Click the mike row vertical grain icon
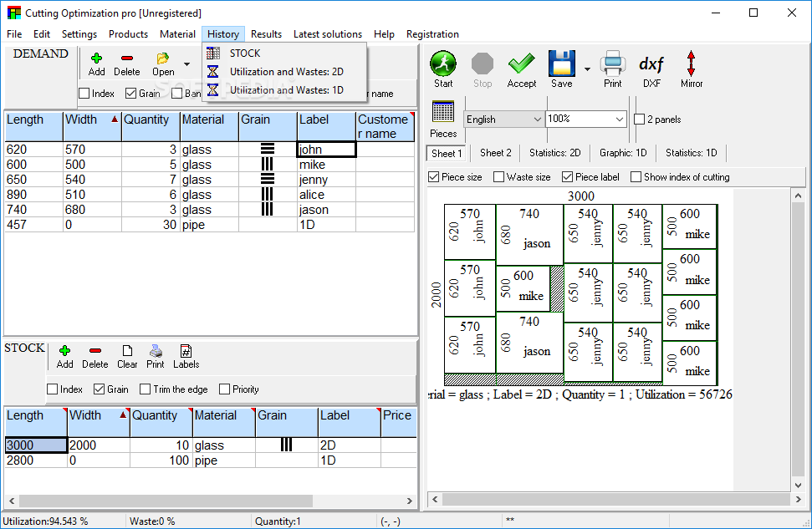The width and height of the screenshot is (812, 529). click(x=268, y=164)
